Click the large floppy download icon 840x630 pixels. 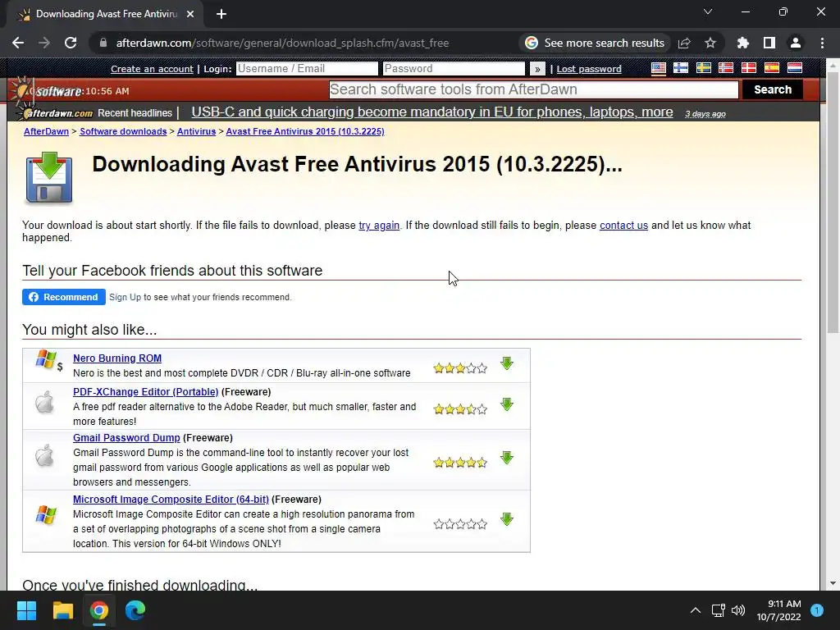(x=48, y=177)
